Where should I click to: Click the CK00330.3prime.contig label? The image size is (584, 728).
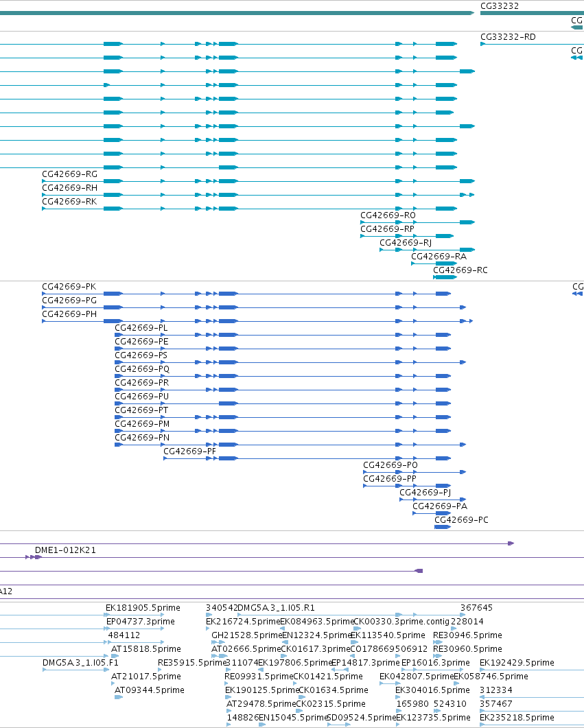(x=401, y=621)
